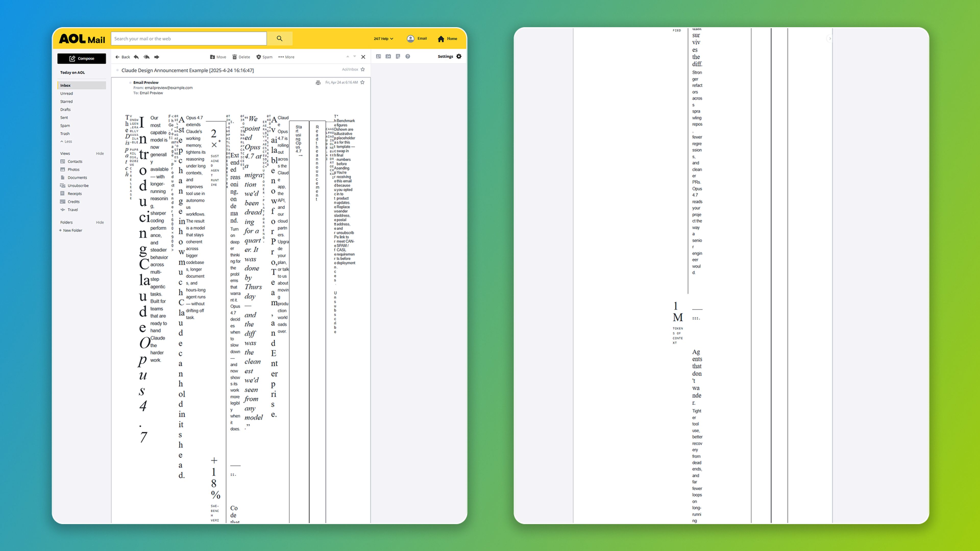The height and width of the screenshot is (551, 980).
Task: Open the Drafts folder
Action: point(65,109)
